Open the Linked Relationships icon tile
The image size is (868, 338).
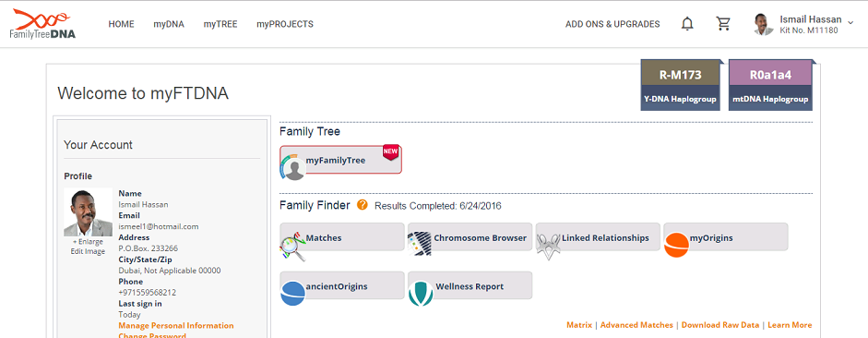pos(598,237)
